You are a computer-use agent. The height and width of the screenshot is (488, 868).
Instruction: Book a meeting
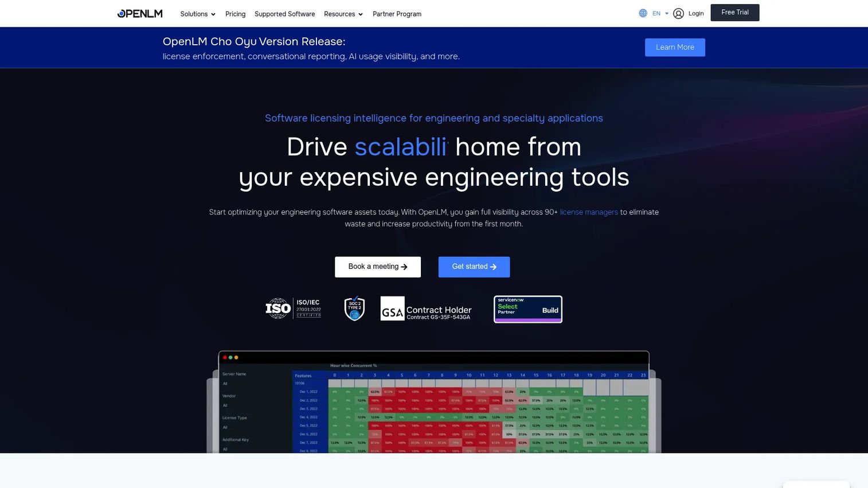point(378,267)
